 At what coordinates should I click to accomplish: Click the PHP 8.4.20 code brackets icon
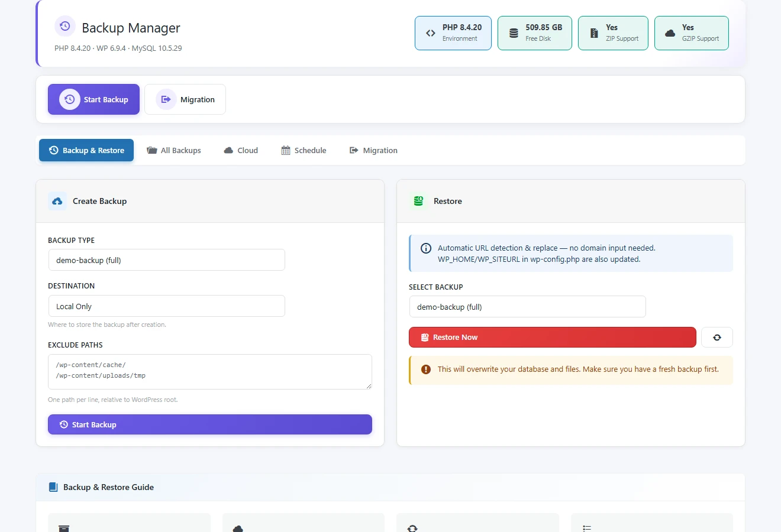pos(431,33)
